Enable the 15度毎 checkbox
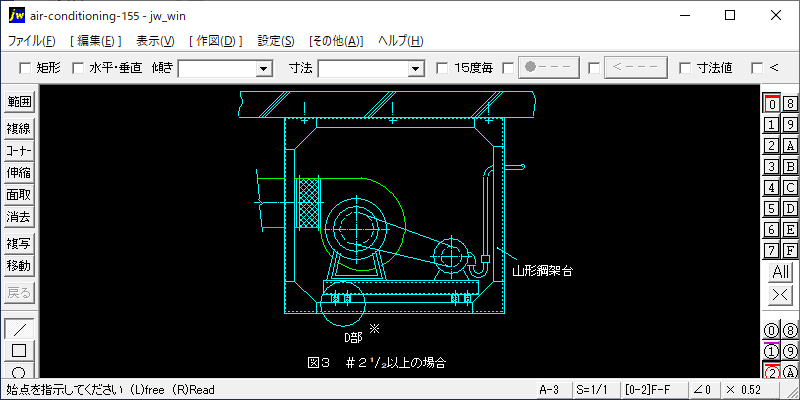The image size is (800, 400). [442, 68]
